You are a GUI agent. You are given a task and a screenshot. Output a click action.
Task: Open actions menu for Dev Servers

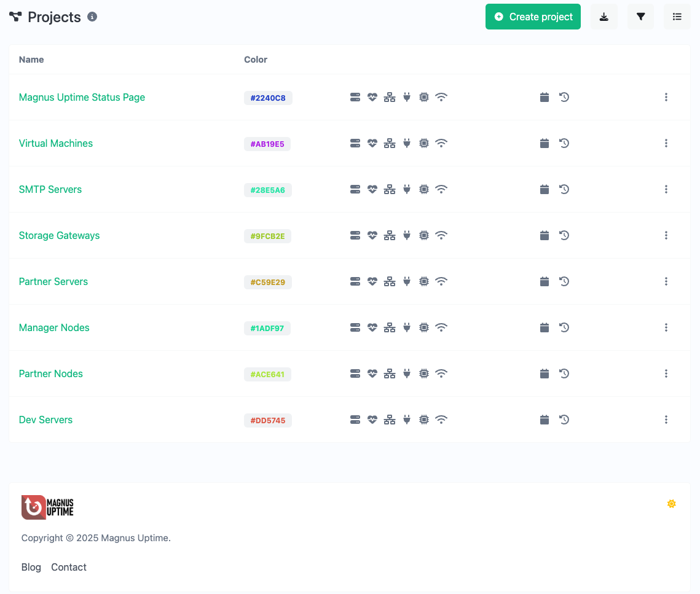coord(666,420)
